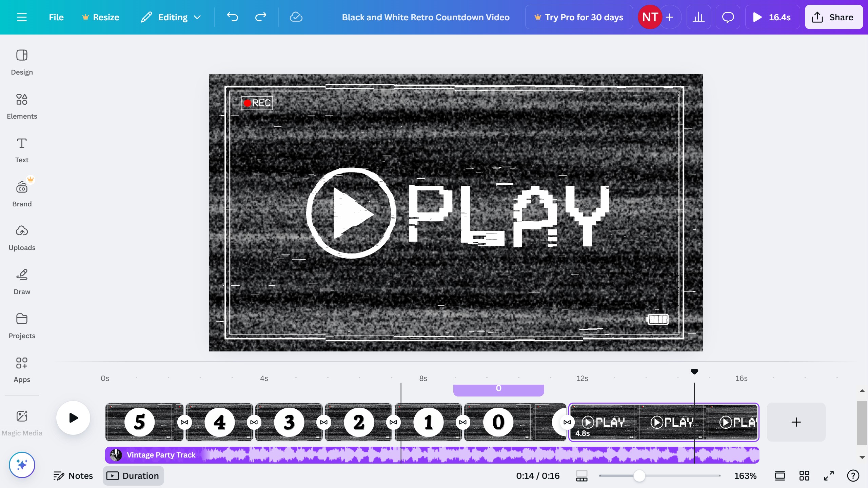868x488 pixels.
Task: Open the analytics bar chart icon
Action: (x=698, y=17)
